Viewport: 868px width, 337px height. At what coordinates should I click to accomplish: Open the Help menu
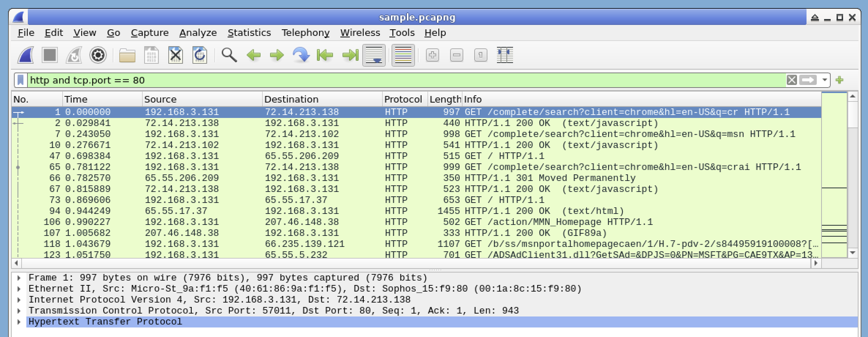435,33
